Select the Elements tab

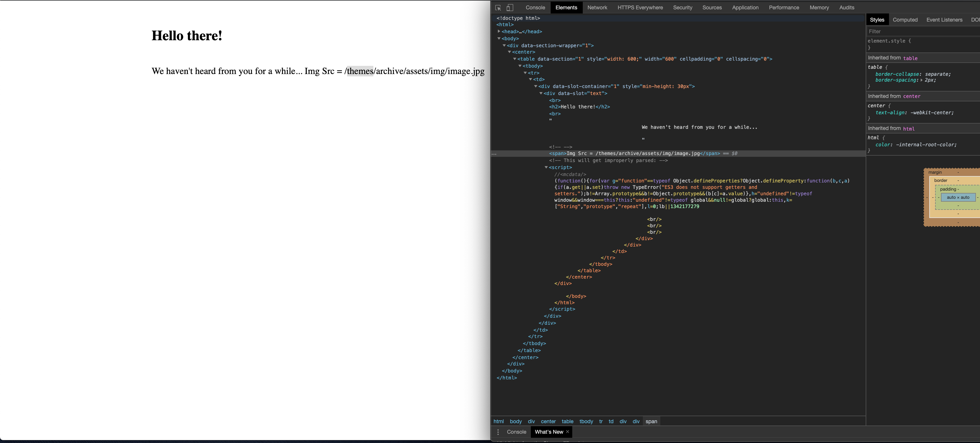click(566, 8)
